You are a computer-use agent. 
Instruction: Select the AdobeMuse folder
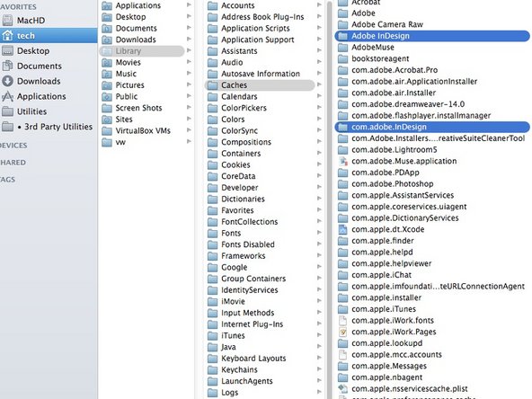[x=373, y=47]
